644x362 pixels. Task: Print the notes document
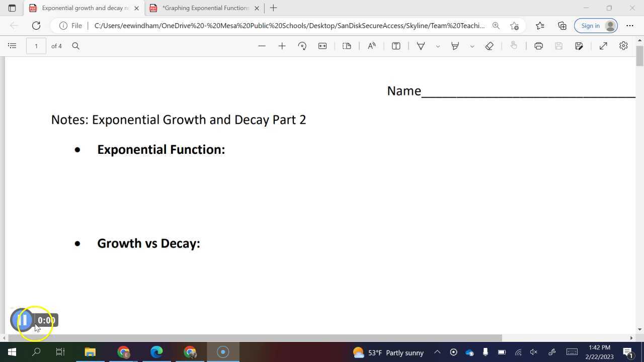[538, 46]
